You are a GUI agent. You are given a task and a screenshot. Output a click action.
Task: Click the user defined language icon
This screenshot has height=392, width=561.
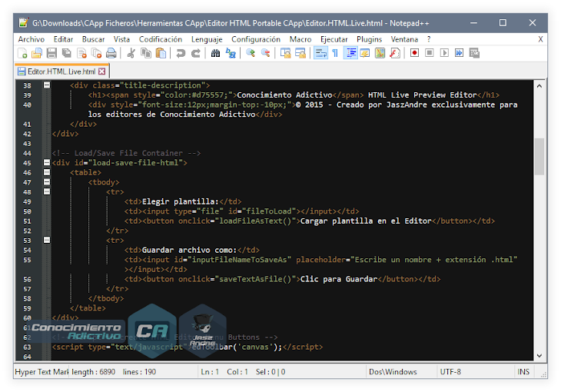tap(365, 53)
